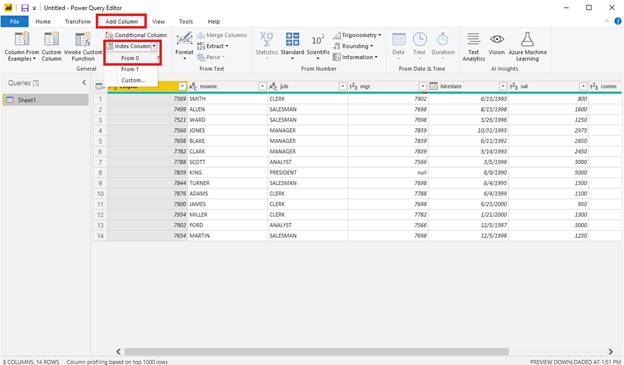Viewport: 624px width, 365px height.
Task: Open the Time tool
Action: coord(419,46)
